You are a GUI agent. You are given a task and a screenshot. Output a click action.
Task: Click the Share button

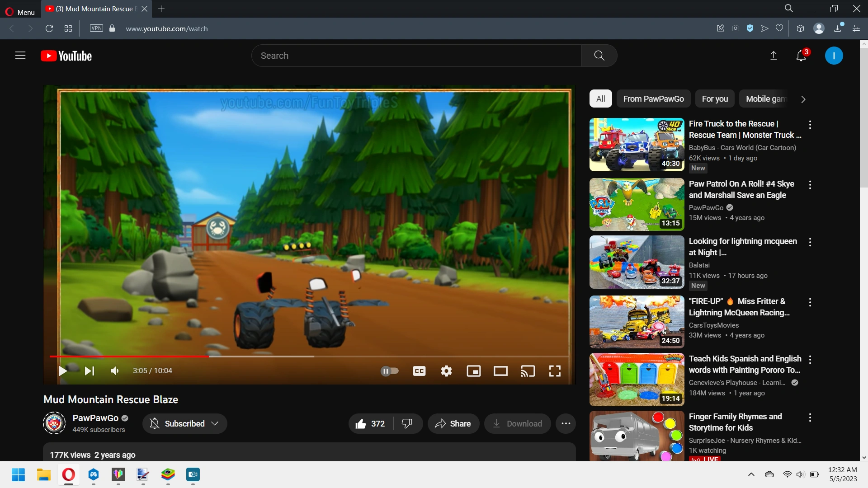453,423
